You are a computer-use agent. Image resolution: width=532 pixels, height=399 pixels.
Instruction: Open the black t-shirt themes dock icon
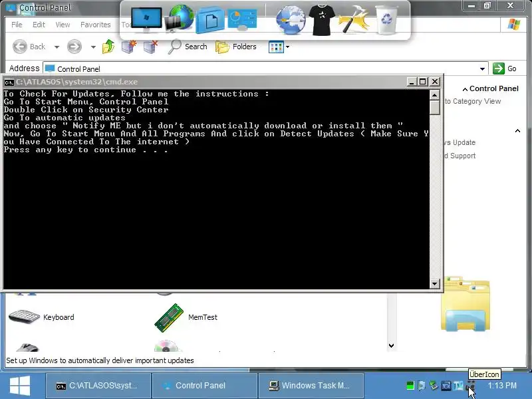click(x=322, y=20)
